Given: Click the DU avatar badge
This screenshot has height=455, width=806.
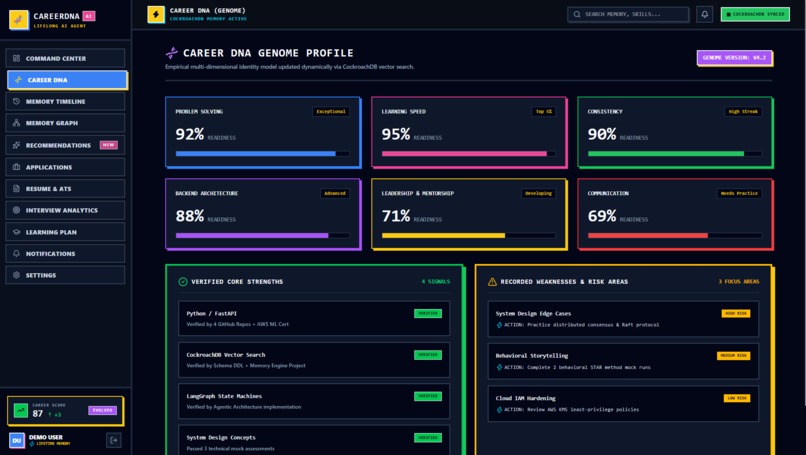Looking at the screenshot, I should click(x=16, y=440).
